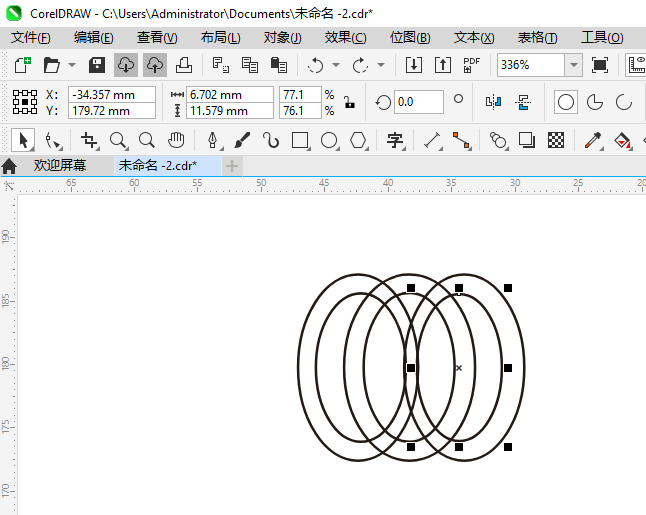Select the Drop shadow tool
Viewport: 646px width, 515px height.
527,140
